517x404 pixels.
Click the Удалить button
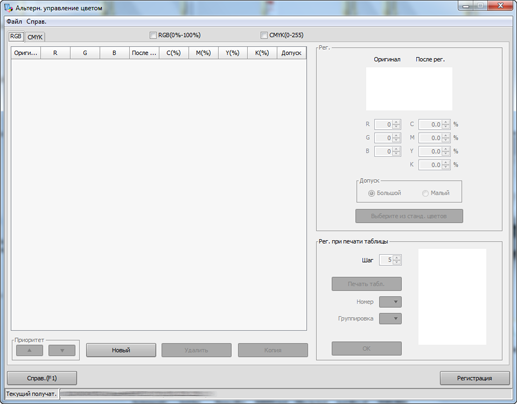pyautogui.click(x=196, y=350)
